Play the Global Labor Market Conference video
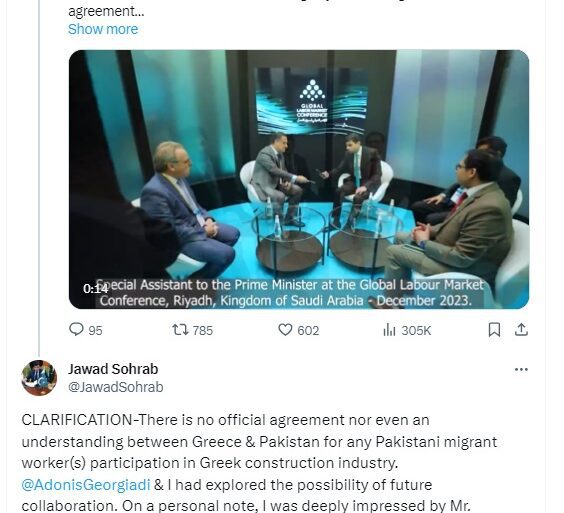564x513 pixels. click(x=299, y=179)
